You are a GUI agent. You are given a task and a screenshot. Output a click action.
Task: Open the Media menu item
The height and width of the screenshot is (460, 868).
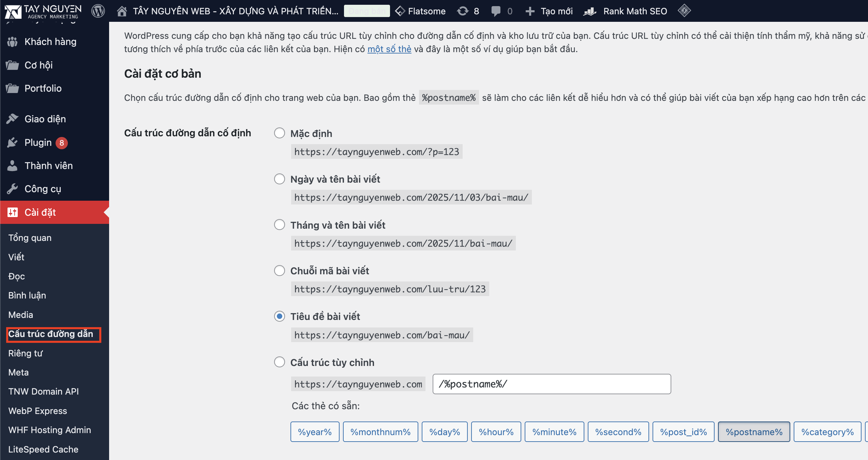[20, 315]
